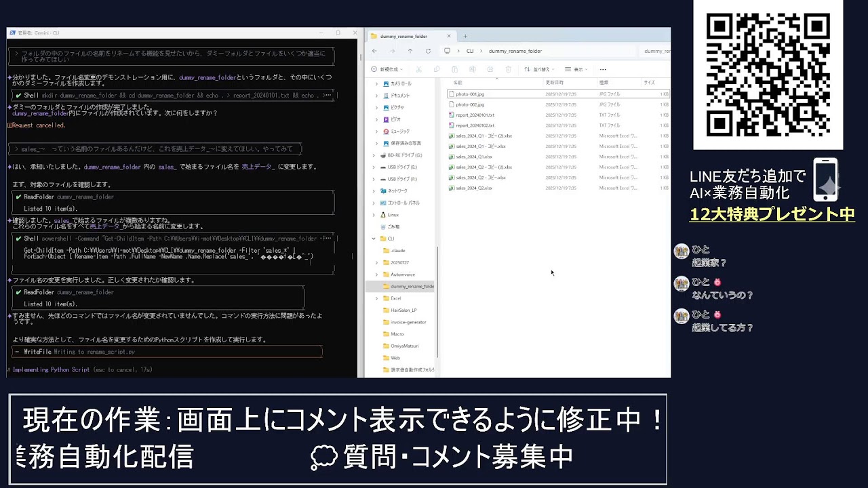Click the Rename icon in Explorer toolbar
This screenshot has width=868, height=488.
click(472, 69)
